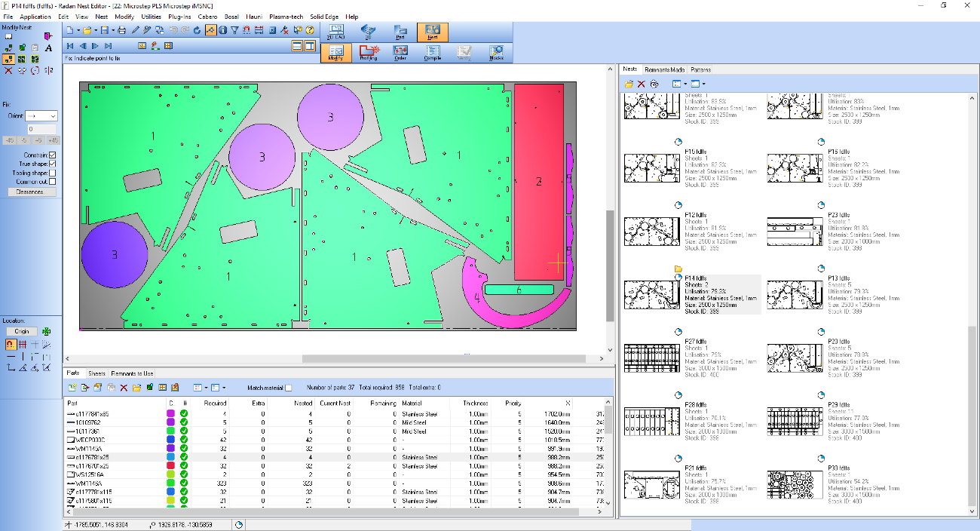Go to the last nest navigation arrow
The width and height of the screenshot is (980, 531).
pos(107,46)
